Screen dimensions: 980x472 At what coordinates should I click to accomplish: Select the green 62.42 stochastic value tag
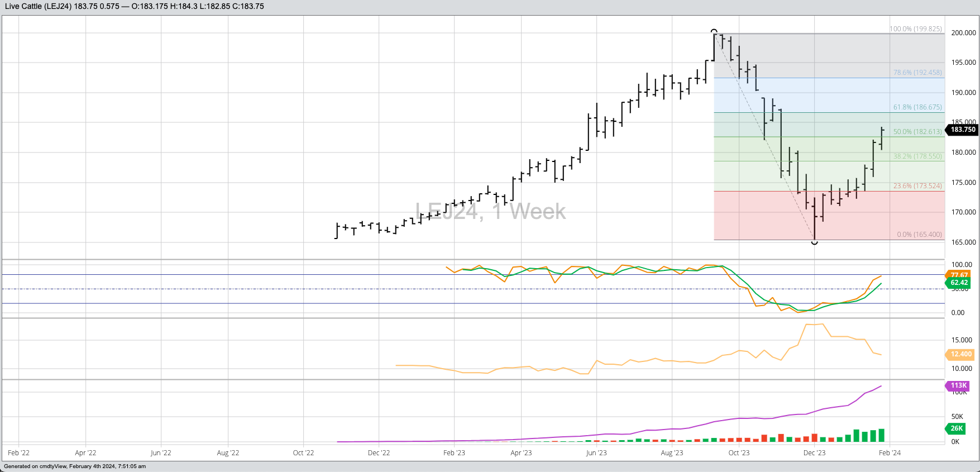[x=959, y=283]
